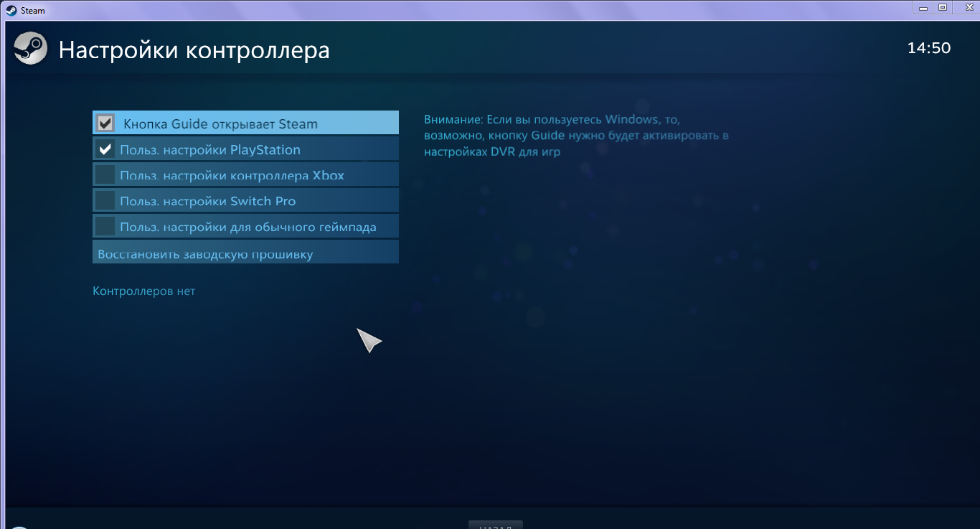This screenshot has height=529, width=980.
Task: Maximize the Steam window
Action: pyautogui.click(x=943, y=8)
